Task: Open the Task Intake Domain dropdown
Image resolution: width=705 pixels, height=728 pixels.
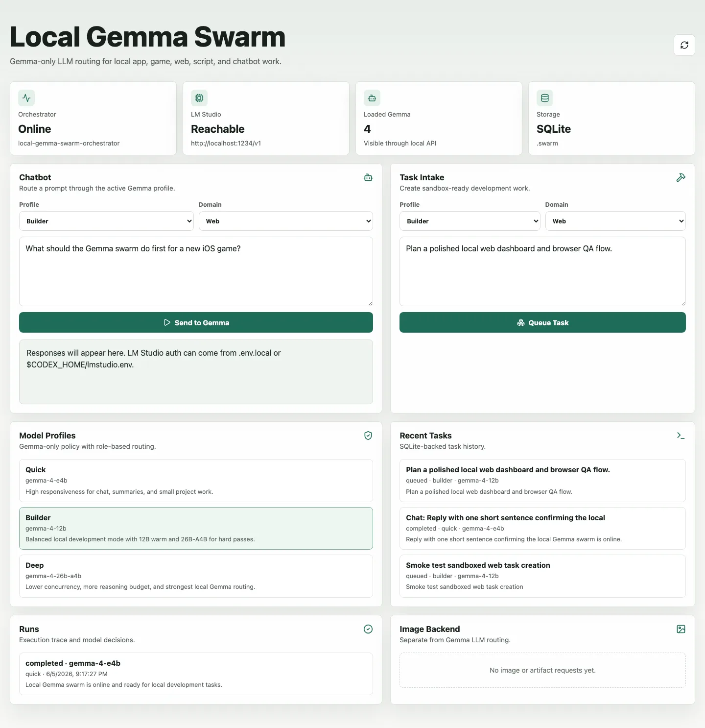Action: [615, 221]
